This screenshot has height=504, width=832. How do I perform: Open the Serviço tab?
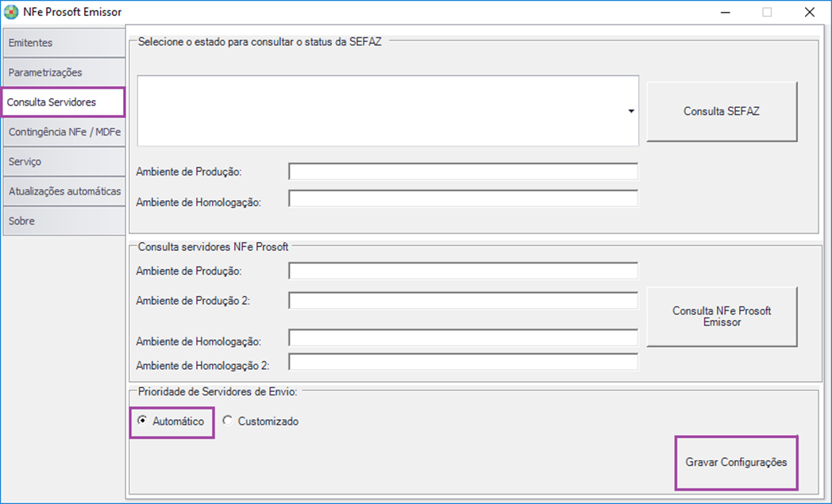point(64,162)
